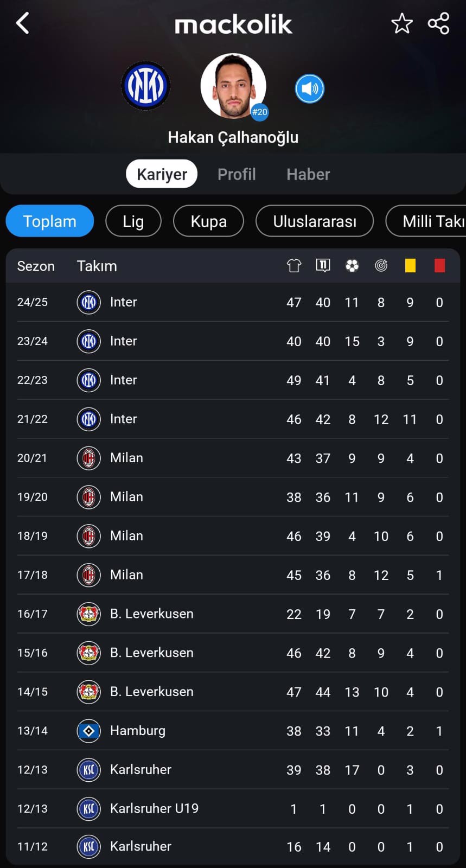Tap the goals ball column icon
Screen dimensions: 466x868
tap(352, 265)
